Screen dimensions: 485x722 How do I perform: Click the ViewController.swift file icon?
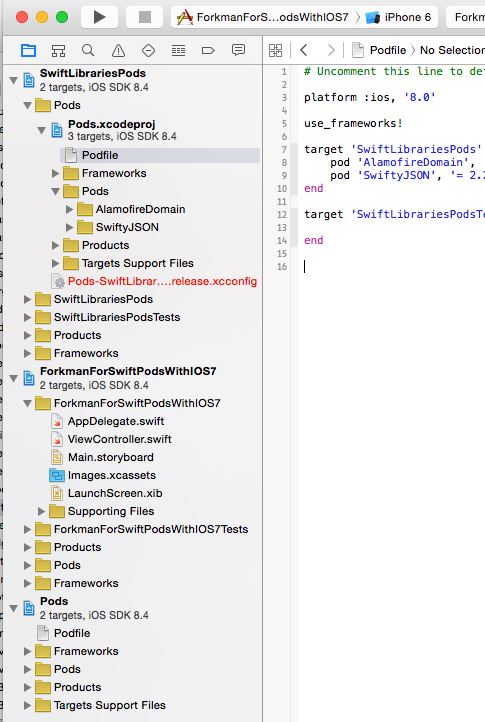point(57,439)
